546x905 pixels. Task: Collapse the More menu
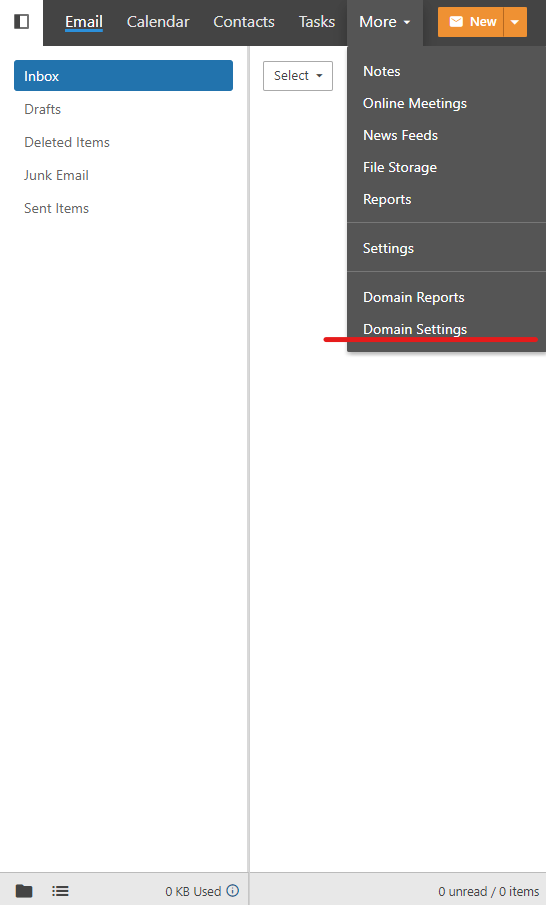[x=384, y=22]
